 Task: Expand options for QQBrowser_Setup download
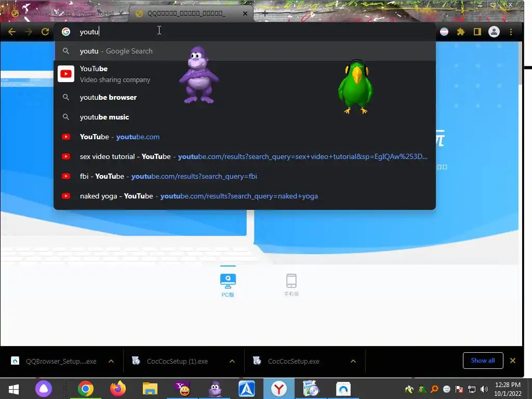111,362
